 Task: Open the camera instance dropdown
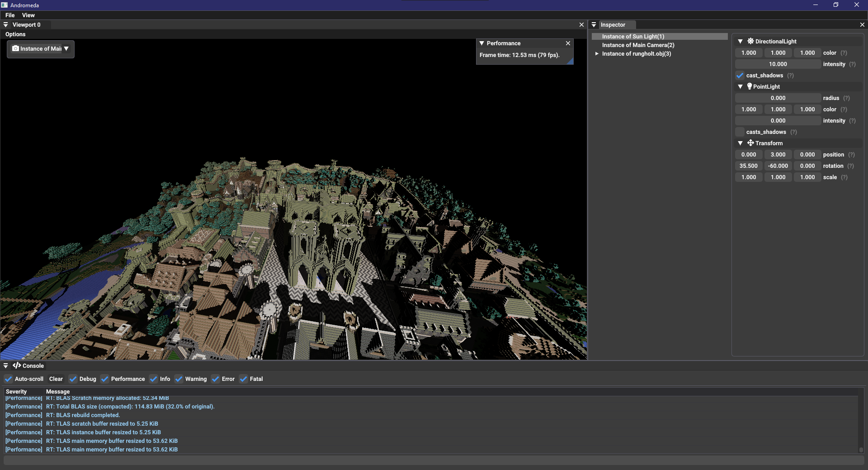(x=66, y=49)
